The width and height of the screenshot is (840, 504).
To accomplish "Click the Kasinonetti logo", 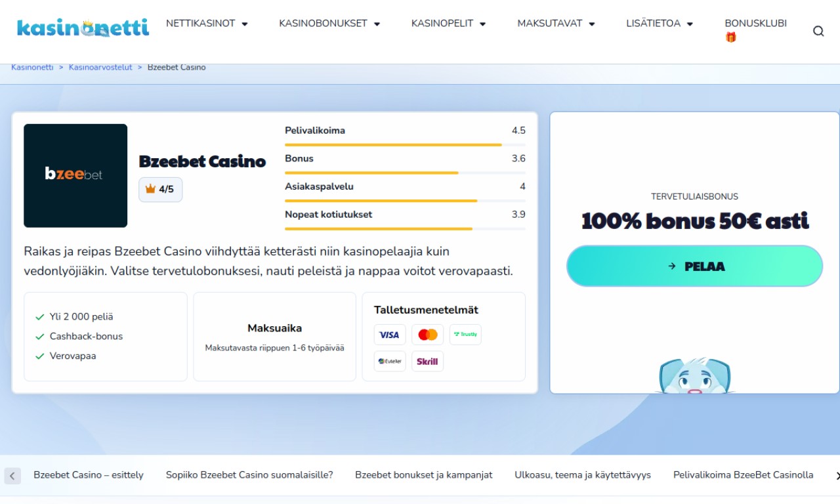I will 83,28.
